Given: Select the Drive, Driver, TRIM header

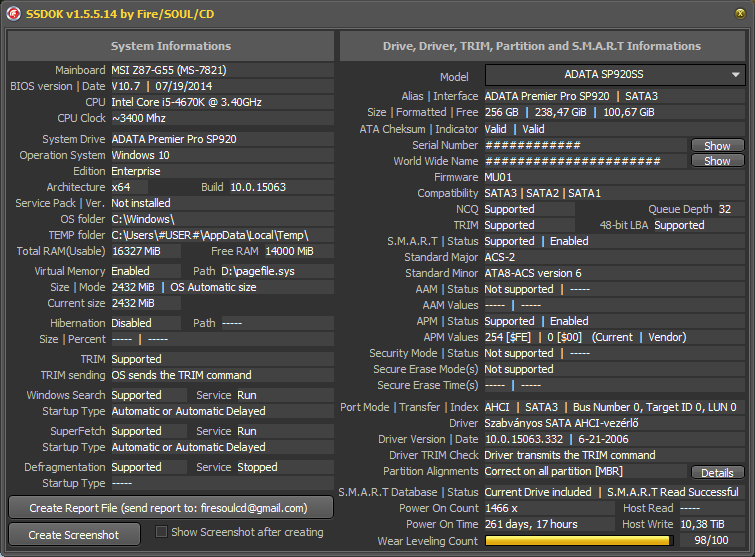Looking at the screenshot, I should coord(542,46).
